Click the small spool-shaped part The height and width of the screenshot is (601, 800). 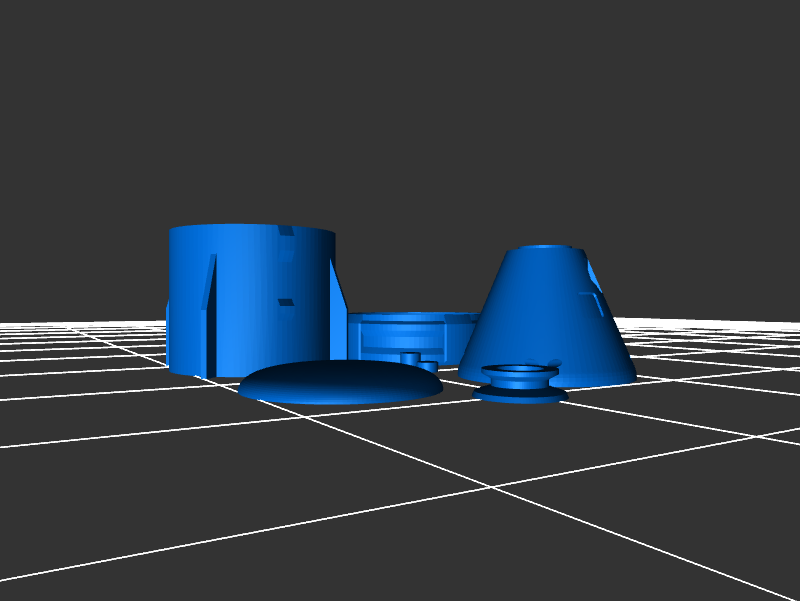coord(519,381)
